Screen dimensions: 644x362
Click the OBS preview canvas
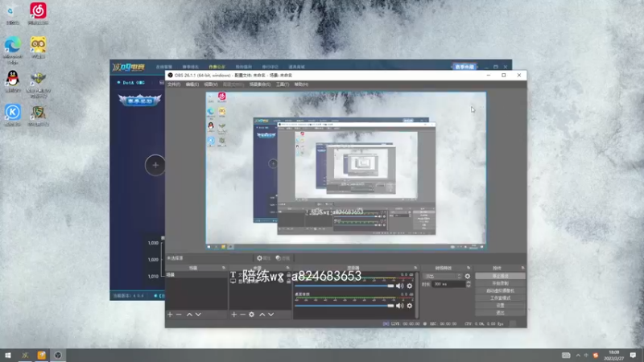(x=346, y=171)
